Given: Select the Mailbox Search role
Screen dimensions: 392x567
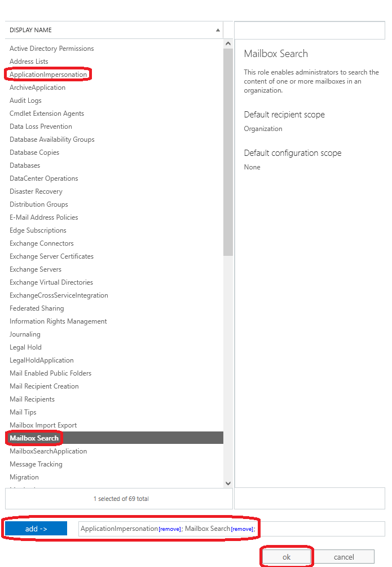Looking at the screenshot, I should coord(34,438).
